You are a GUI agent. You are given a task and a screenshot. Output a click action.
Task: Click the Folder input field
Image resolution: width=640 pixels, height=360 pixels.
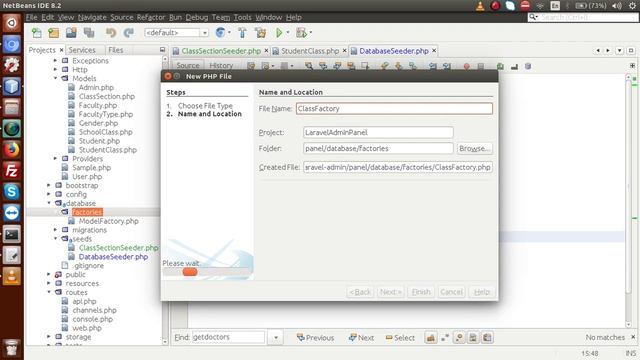pos(378,148)
